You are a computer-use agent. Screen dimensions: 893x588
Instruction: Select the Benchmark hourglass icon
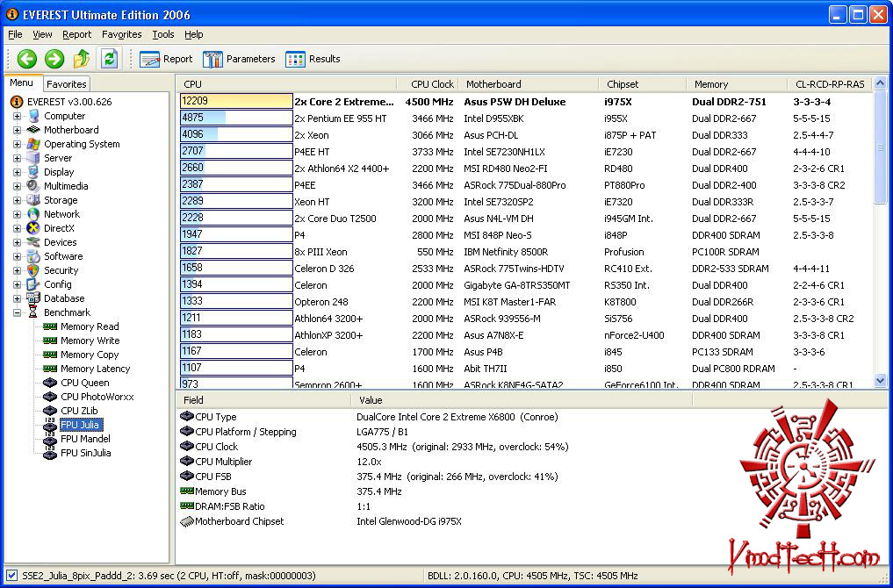tap(33, 312)
